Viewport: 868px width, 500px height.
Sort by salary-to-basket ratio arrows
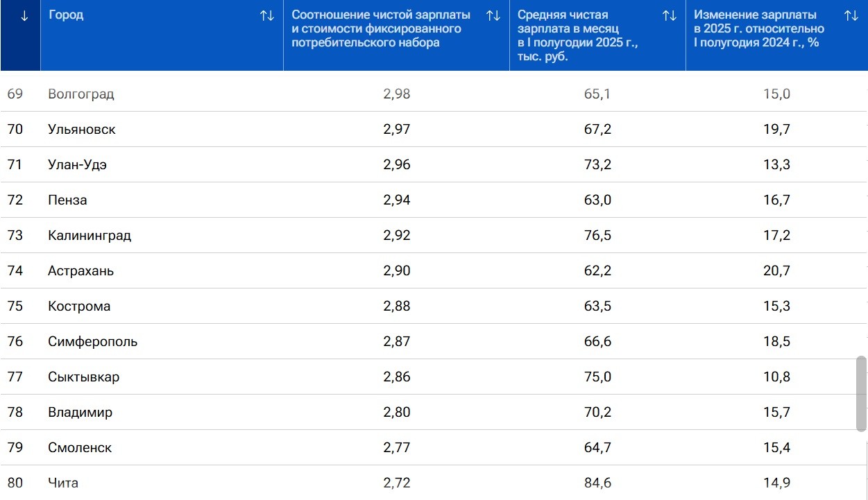tap(493, 15)
